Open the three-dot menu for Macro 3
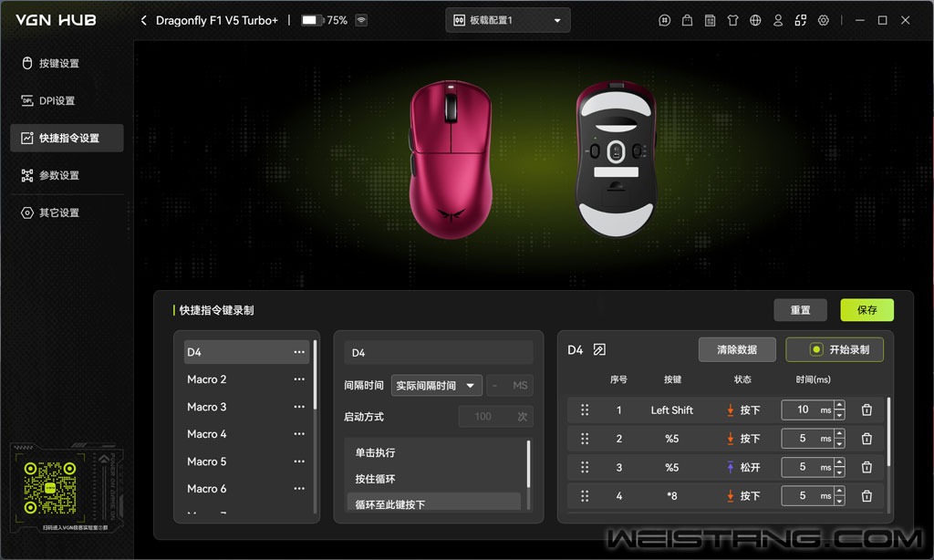Image resolution: width=934 pixels, height=560 pixels. pyautogui.click(x=299, y=407)
